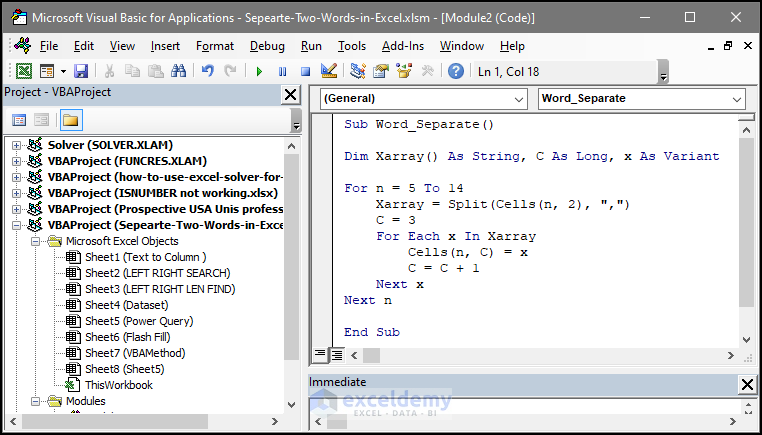Undo the last action
Image resolution: width=762 pixels, height=435 pixels.
[x=208, y=72]
